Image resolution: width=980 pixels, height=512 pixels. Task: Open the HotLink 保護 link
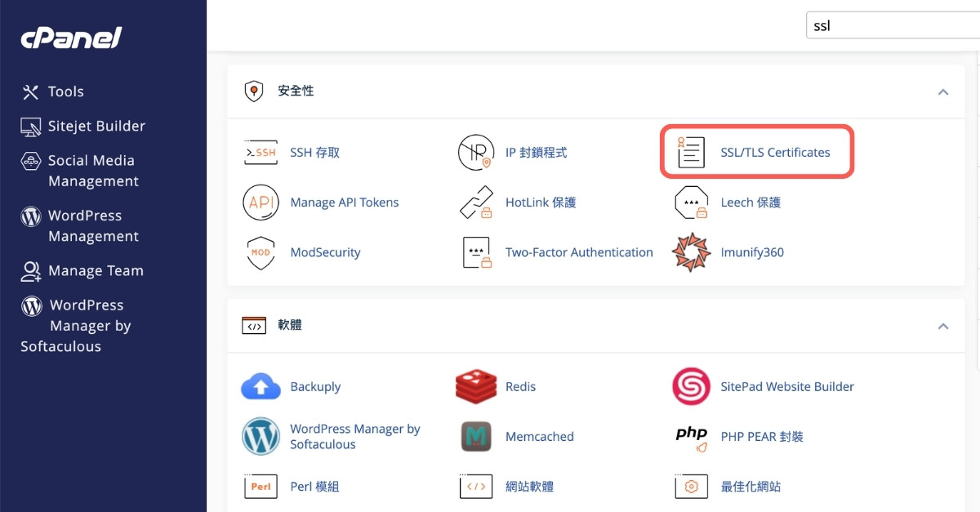pos(541,203)
